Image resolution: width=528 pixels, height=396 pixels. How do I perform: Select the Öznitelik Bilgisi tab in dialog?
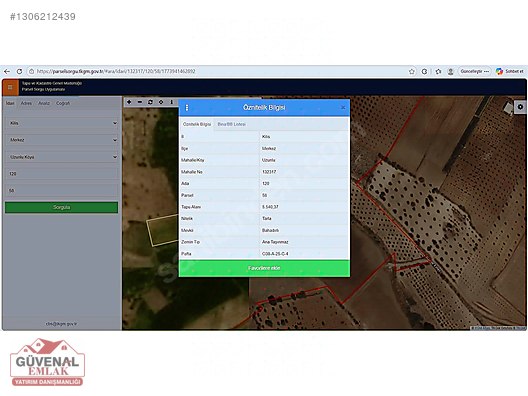pos(197,124)
